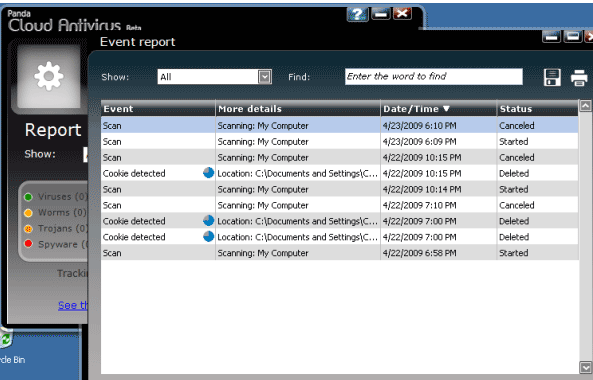The image size is (593, 380).
Task: Sort by the Status column header
Action: coord(537,109)
